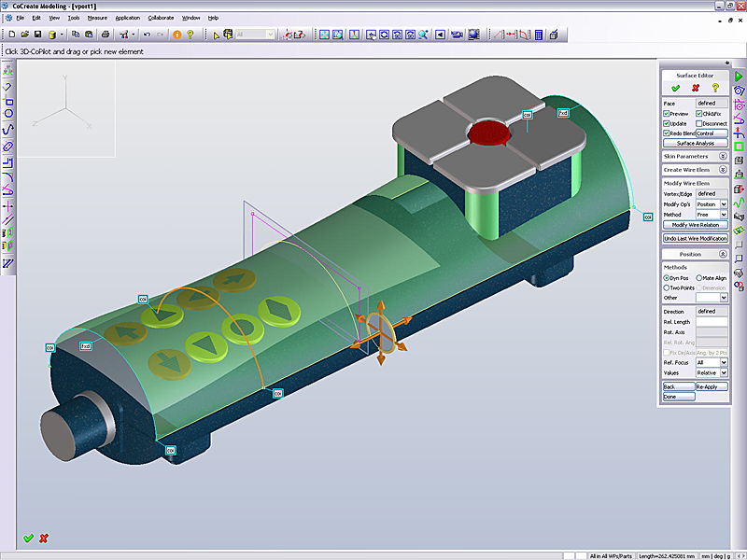Open the Modify Op's Position dropdown
This screenshot has height=560, width=747.
[724, 203]
